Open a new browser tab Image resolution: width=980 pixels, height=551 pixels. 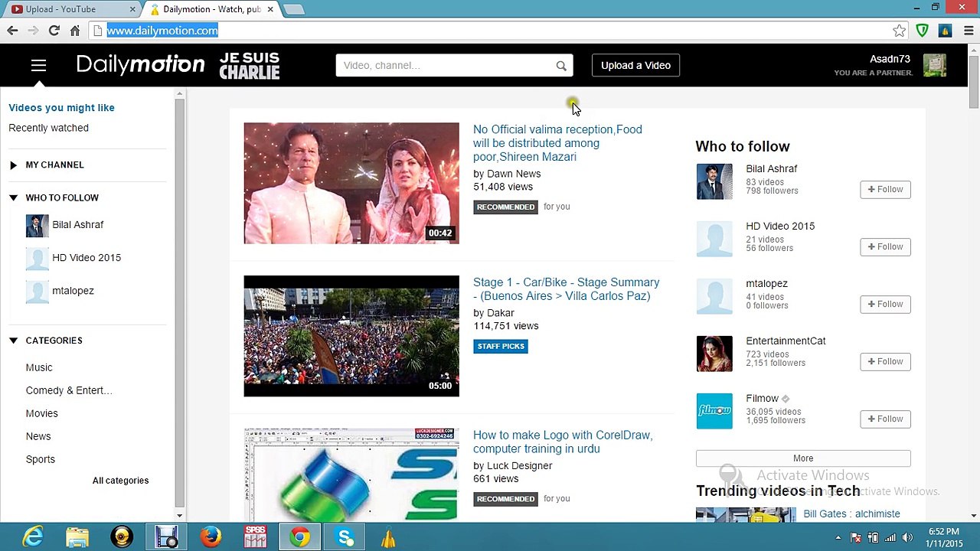294,9
